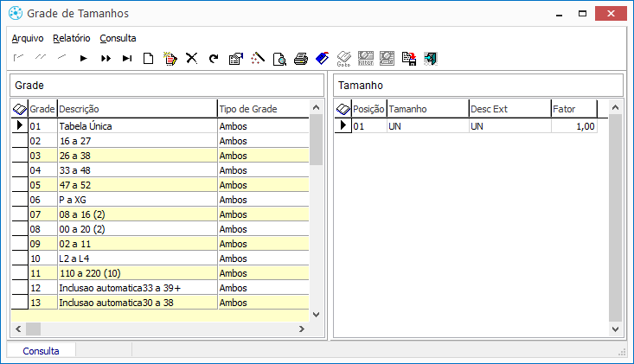Open the Relatório menu
The image size is (634, 364).
click(72, 38)
